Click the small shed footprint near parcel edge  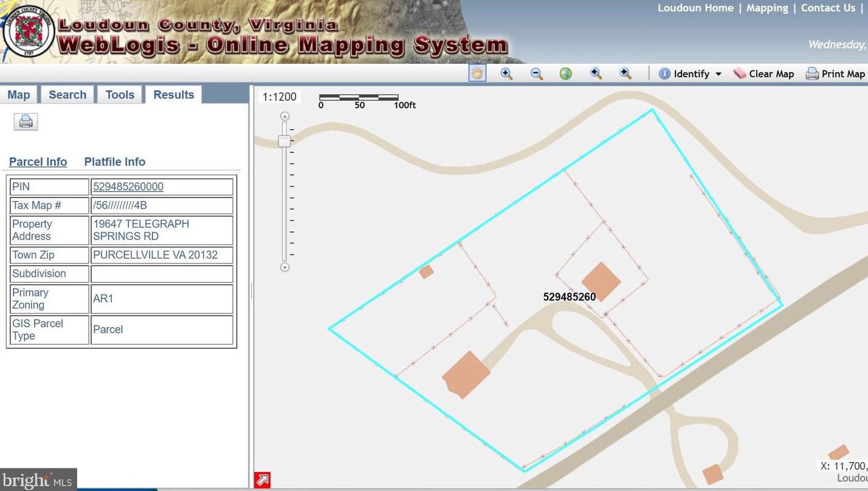tap(427, 272)
